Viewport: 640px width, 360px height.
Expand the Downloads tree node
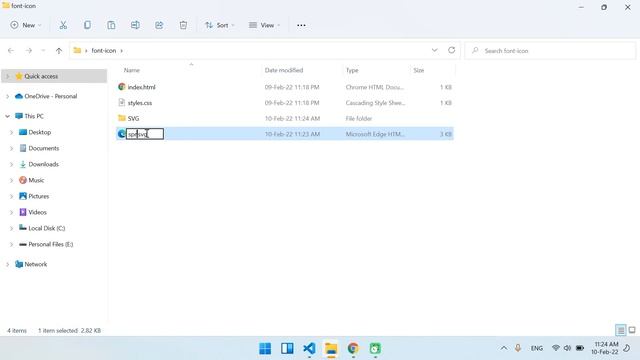point(11,164)
